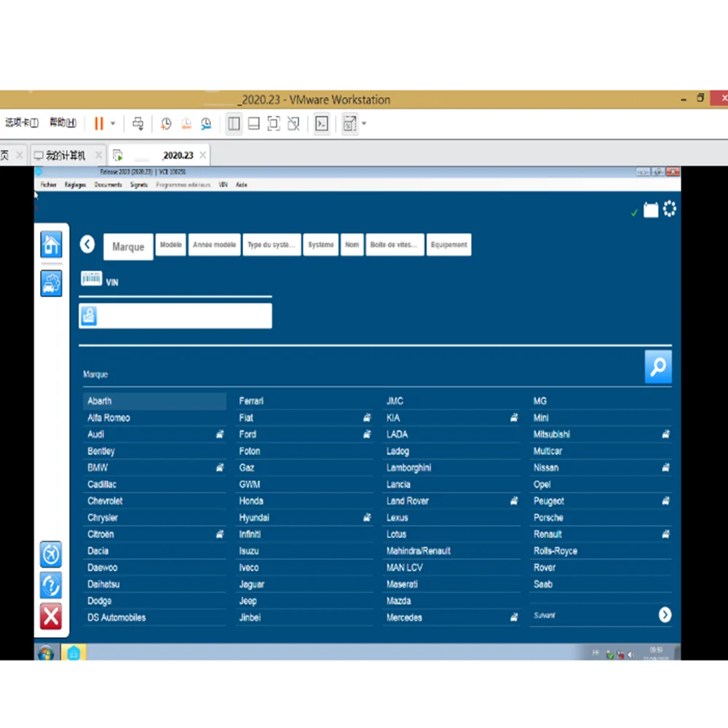Click the compass flight recorder sidebar icon
The image size is (728, 728).
[51, 554]
